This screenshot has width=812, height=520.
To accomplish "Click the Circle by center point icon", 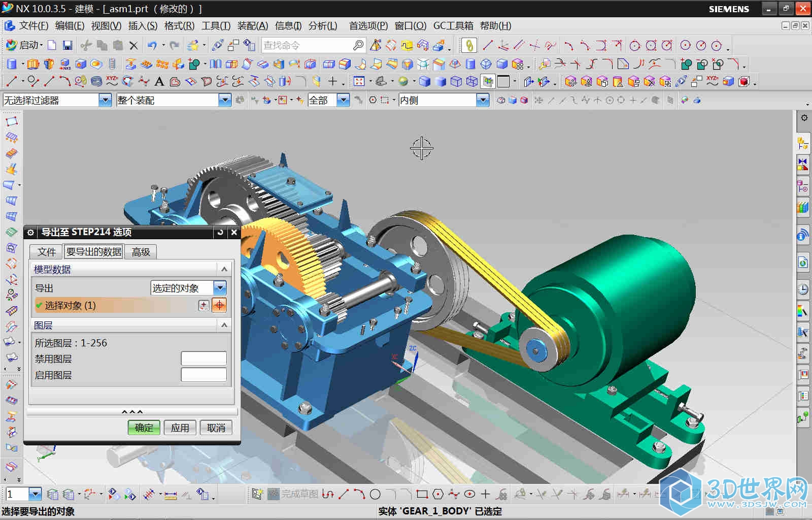I will tap(685, 45).
